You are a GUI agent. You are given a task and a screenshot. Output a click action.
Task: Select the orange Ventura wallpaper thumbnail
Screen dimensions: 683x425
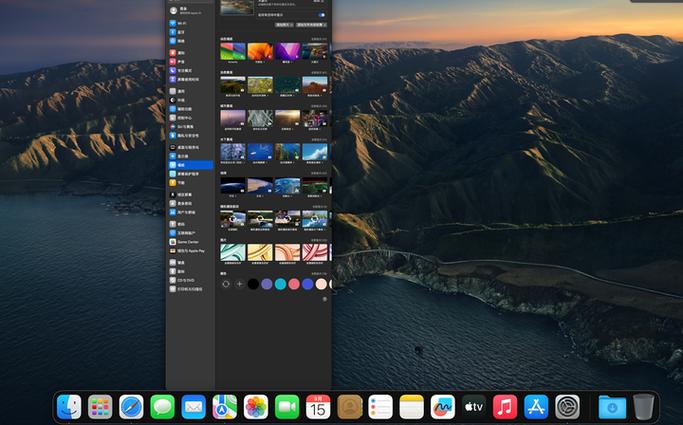click(260, 51)
